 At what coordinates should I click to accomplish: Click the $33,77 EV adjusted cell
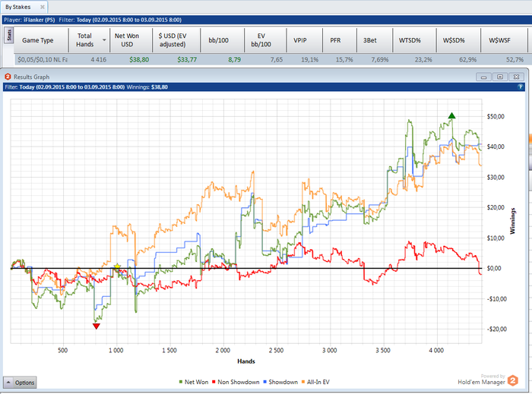point(187,60)
